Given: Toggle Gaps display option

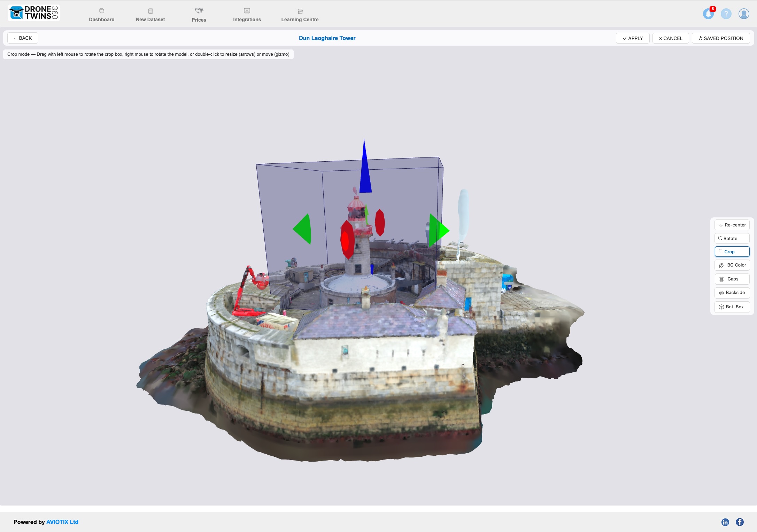Looking at the screenshot, I should point(732,279).
